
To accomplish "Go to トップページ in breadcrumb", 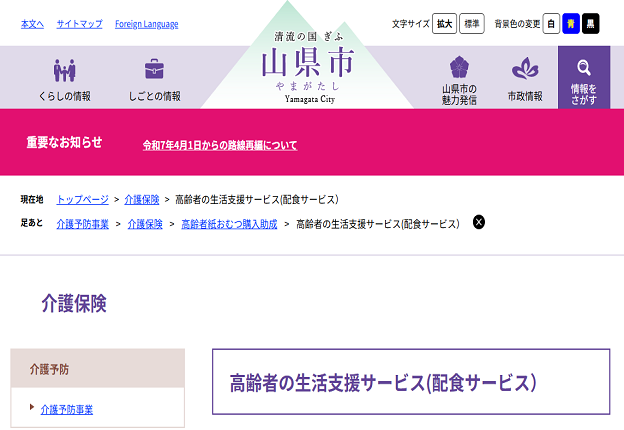I will [x=82, y=200].
